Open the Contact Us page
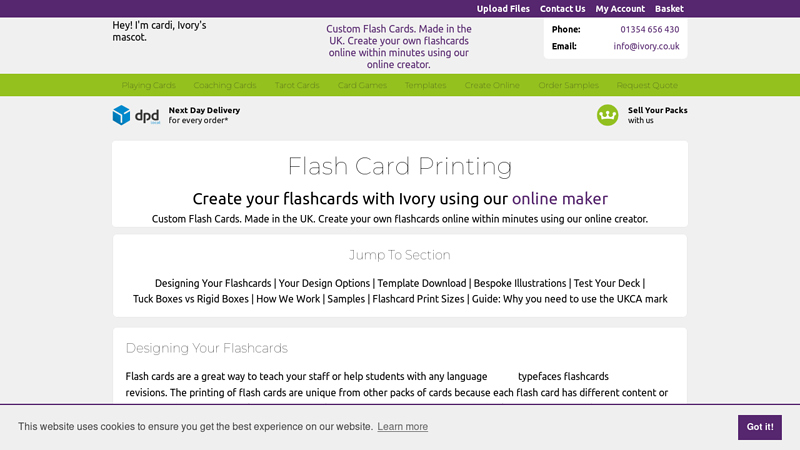 [x=562, y=9]
